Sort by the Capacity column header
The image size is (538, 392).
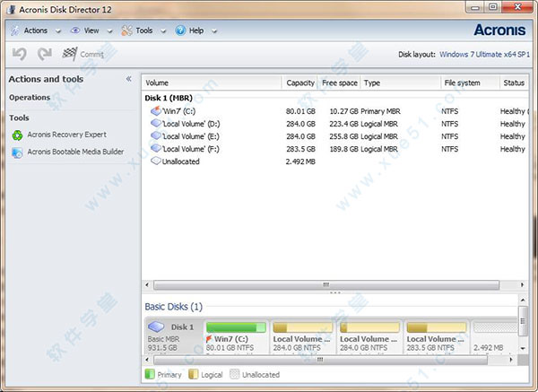[299, 83]
